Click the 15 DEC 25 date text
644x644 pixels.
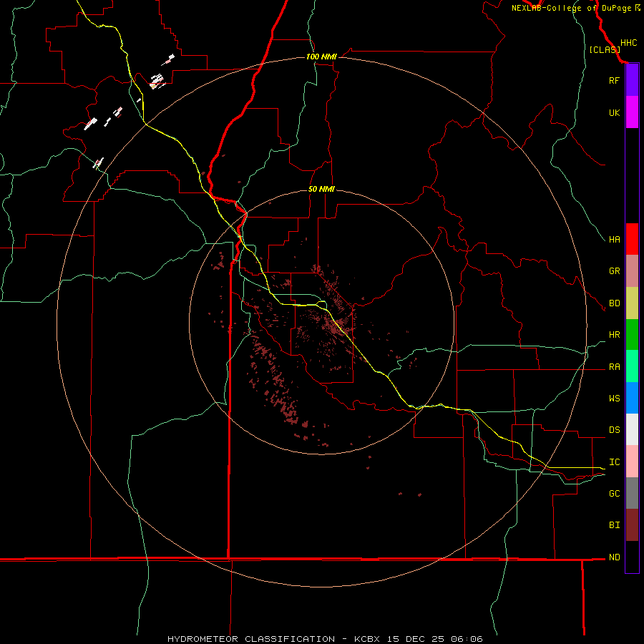[415, 639]
